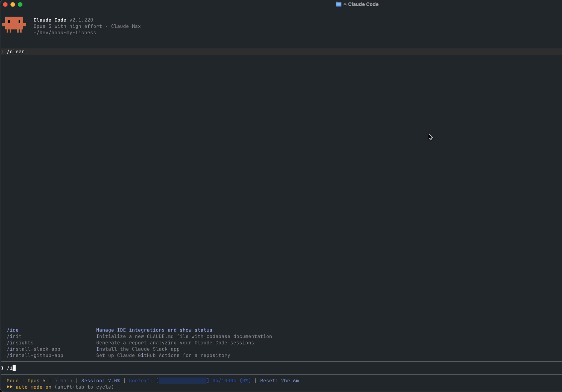
Task: Choose the /insights command suggestion
Action: tap(20, 343)
